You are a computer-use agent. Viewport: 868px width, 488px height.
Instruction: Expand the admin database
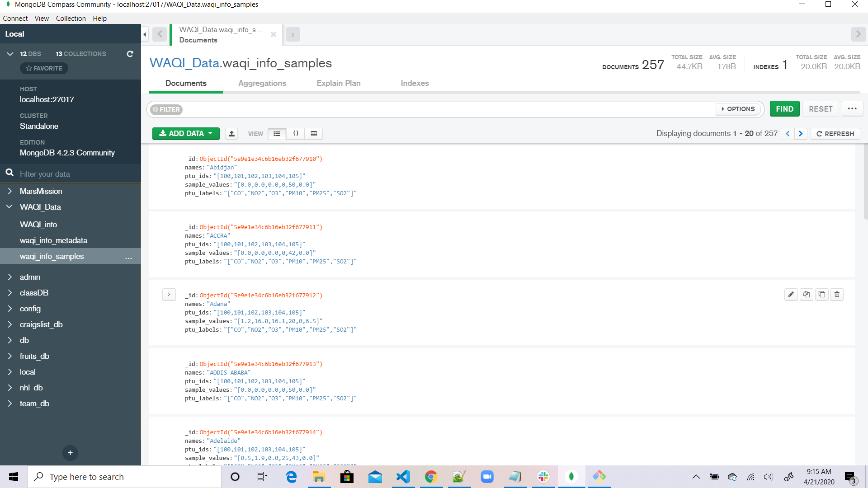pos(10,277)
